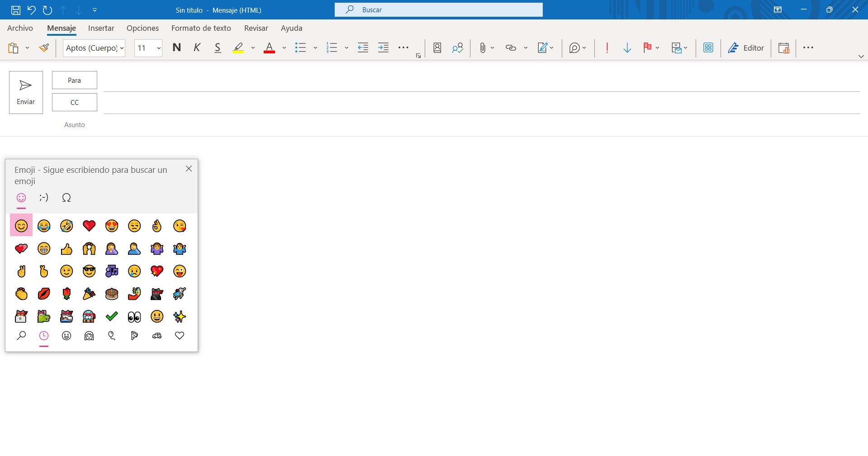
Task: Open the Archivo menu
Action: 20,28
